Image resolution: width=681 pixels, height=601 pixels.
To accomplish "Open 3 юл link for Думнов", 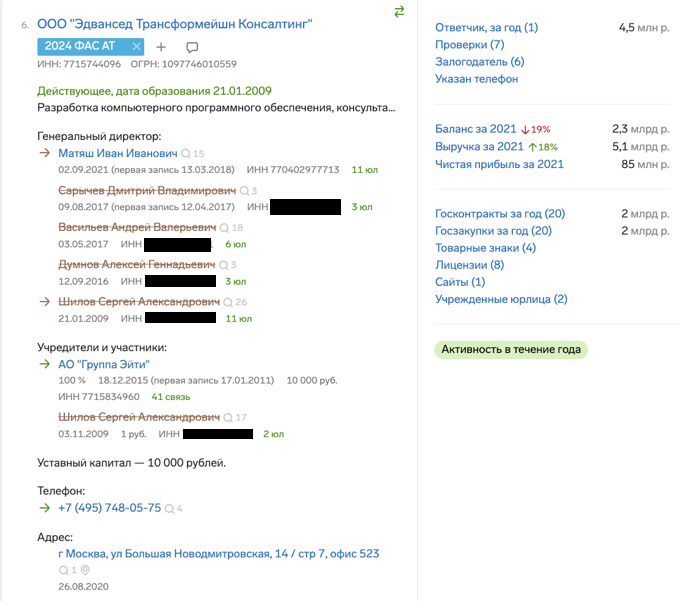I will click(x=236, y=282).
